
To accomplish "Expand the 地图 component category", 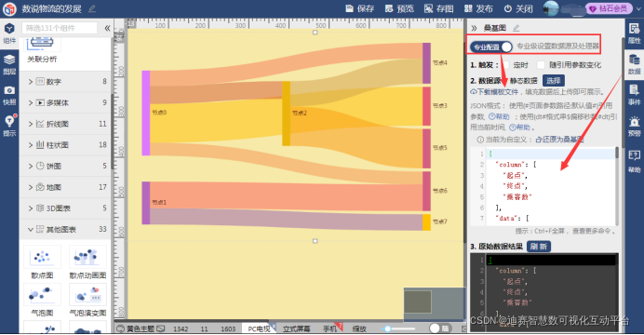I will [x=66, y=187].
